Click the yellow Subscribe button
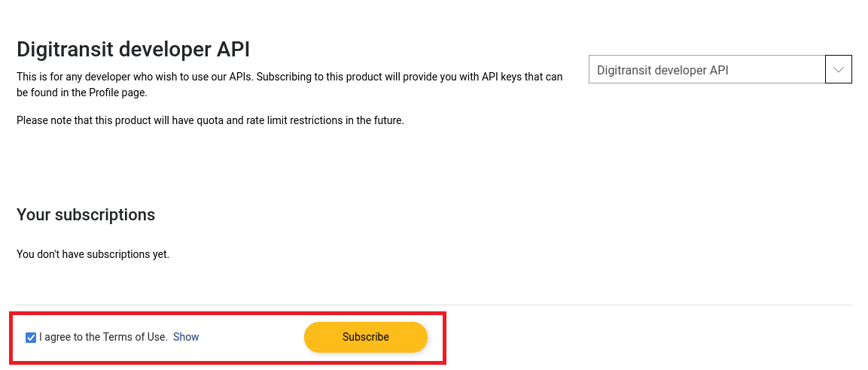 [x=366, y=337]
